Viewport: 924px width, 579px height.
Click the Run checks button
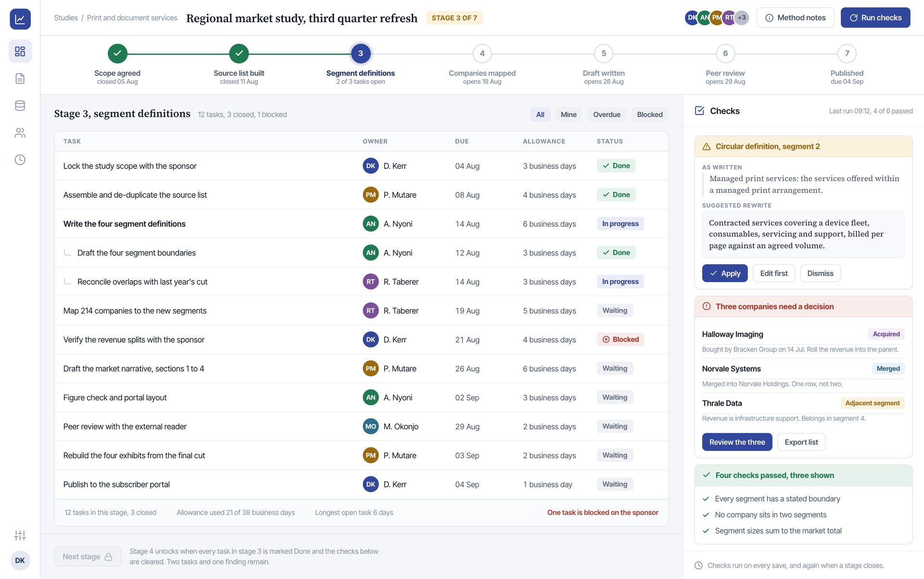pos(875,18)
